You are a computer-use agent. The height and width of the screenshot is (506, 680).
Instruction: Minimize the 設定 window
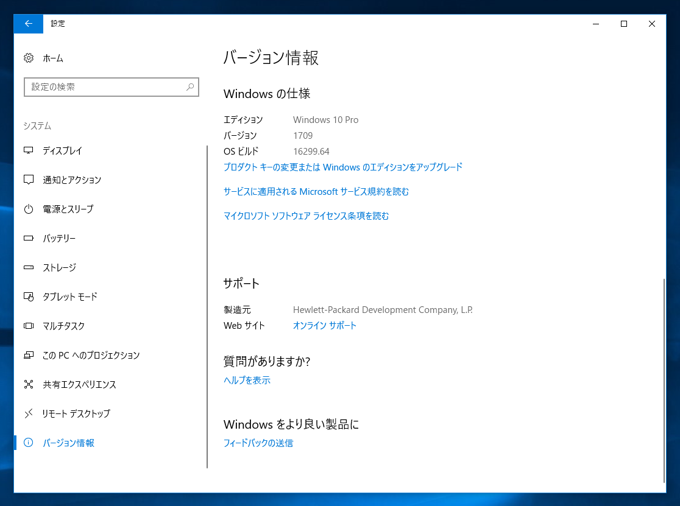[x=596, y=24]
